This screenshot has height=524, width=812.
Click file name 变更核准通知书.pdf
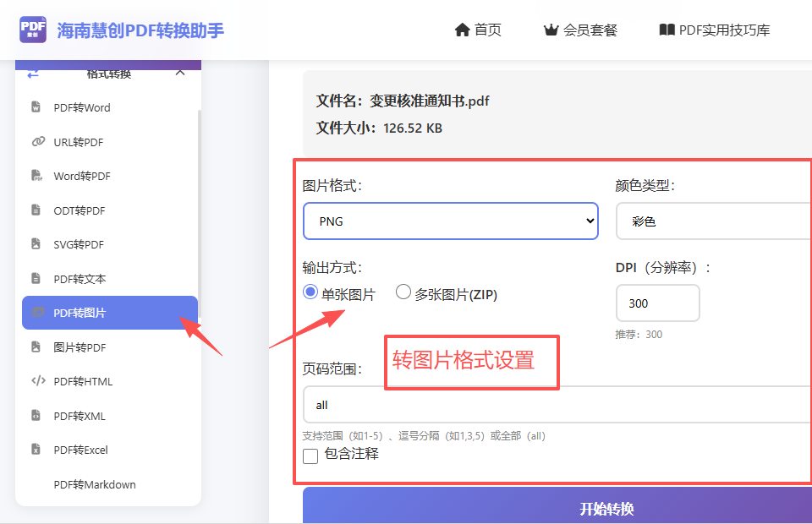(x=430, y=101)
